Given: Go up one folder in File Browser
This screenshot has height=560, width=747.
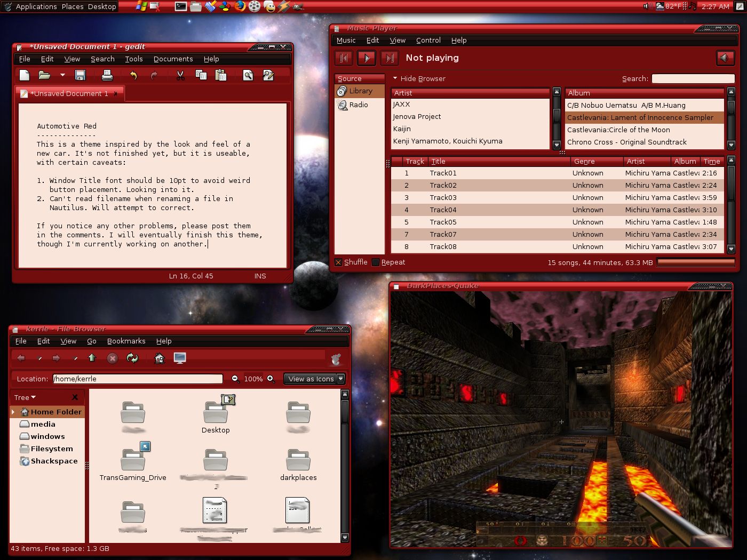Looking at the screenshot, I should [92, 358].
